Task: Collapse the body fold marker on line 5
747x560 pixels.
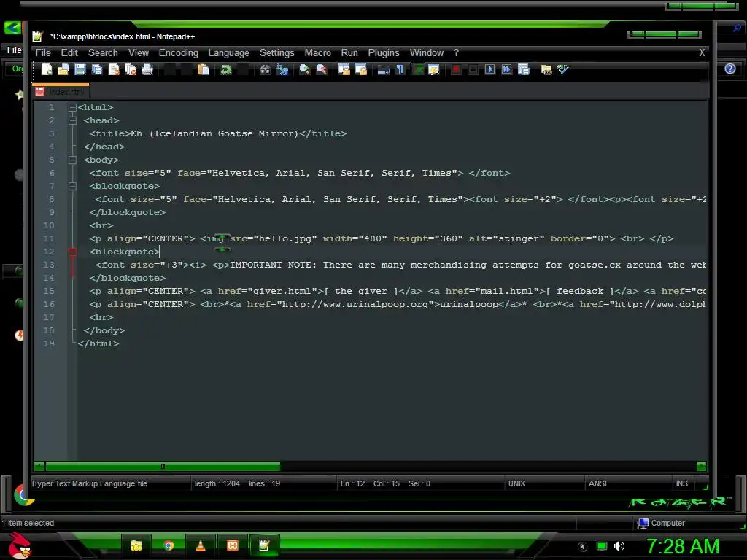Action: click(72, 160)
